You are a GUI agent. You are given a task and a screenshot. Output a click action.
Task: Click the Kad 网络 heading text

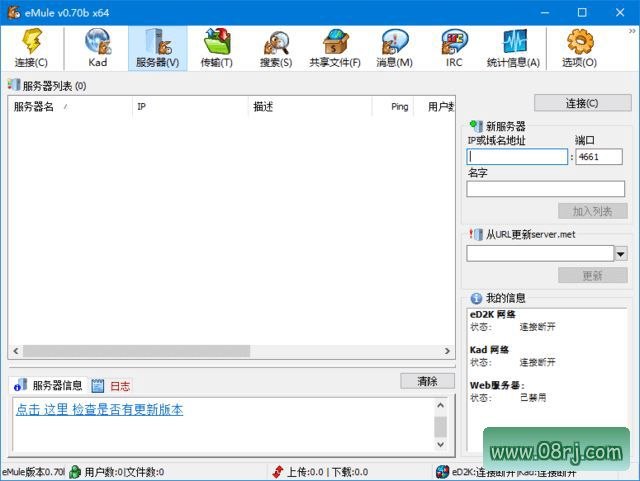point(489,350)
